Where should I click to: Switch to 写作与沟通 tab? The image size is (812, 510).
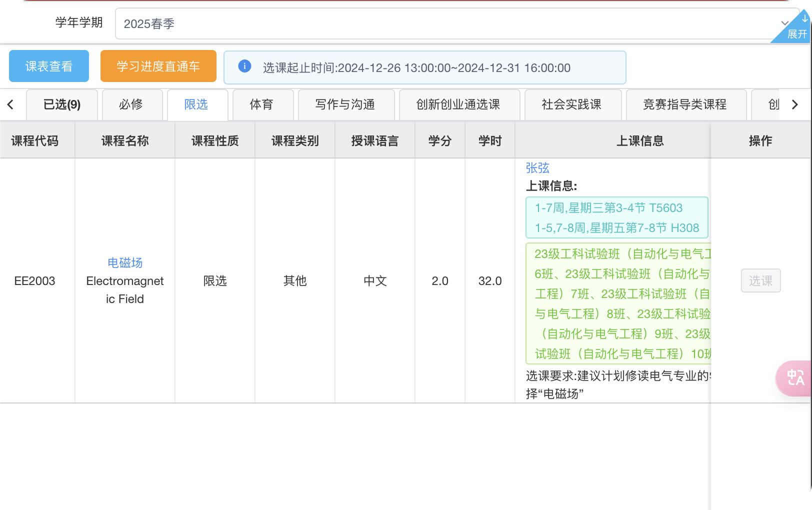click(x=345, y=104)
